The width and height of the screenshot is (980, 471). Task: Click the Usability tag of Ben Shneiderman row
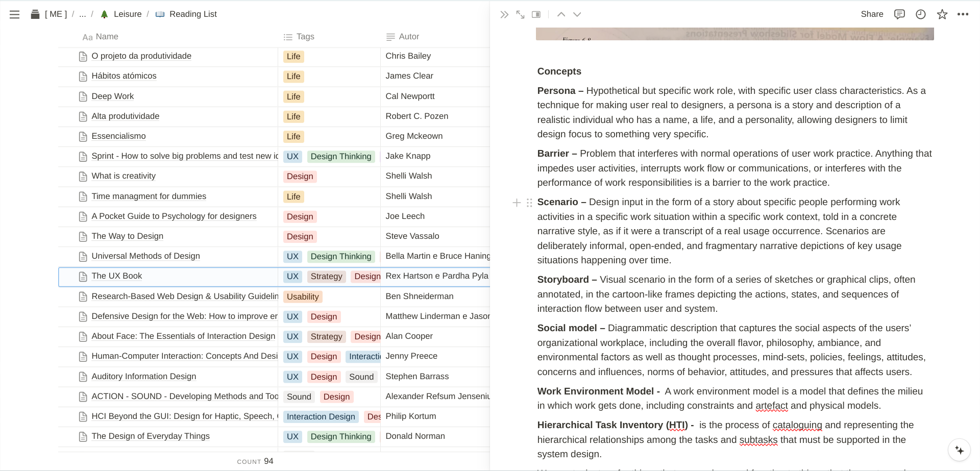click(x=303, y=296)
